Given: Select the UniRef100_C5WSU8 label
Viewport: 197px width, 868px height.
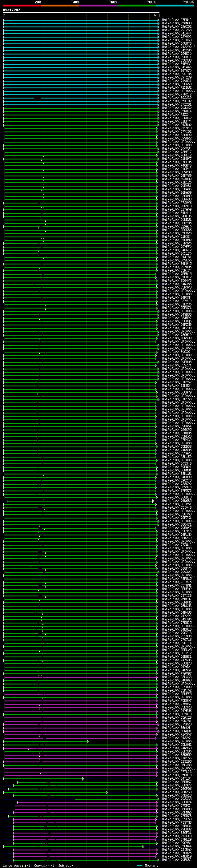Looking at the screenshot, I should [x=176, y=61].
